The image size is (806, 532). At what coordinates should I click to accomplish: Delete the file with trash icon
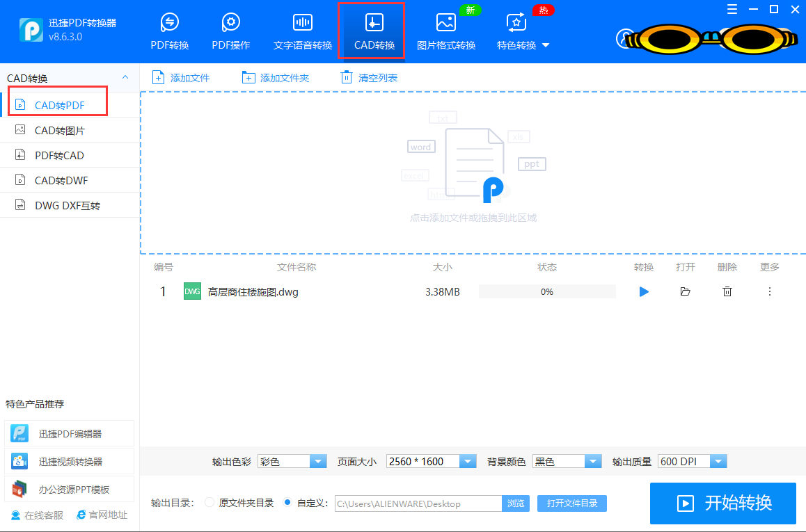click(x=727, y=291)
